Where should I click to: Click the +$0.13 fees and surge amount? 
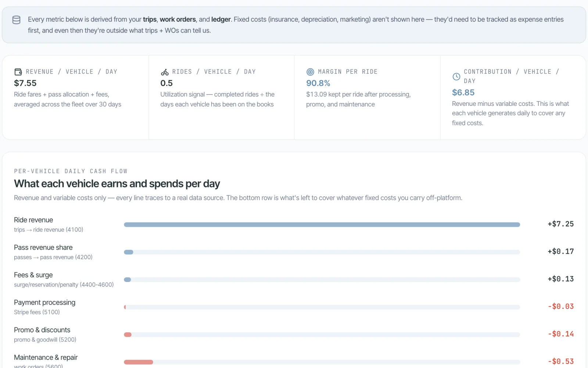560,279
